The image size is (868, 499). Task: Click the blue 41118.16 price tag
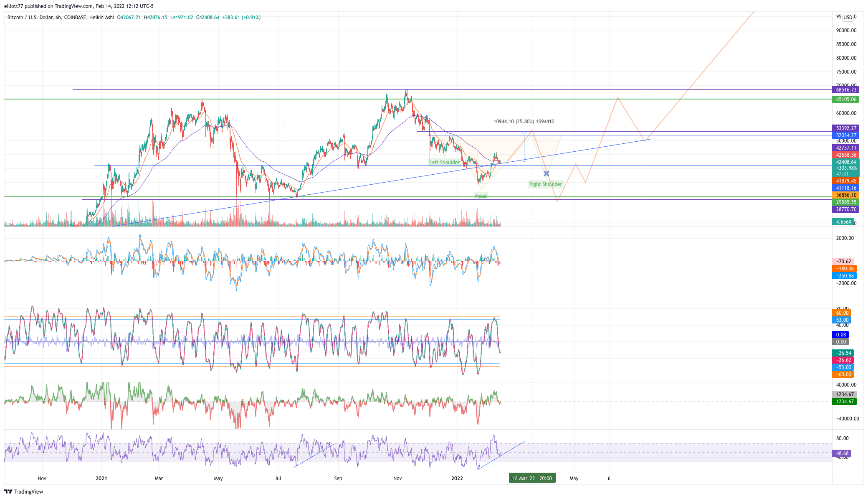846,188
